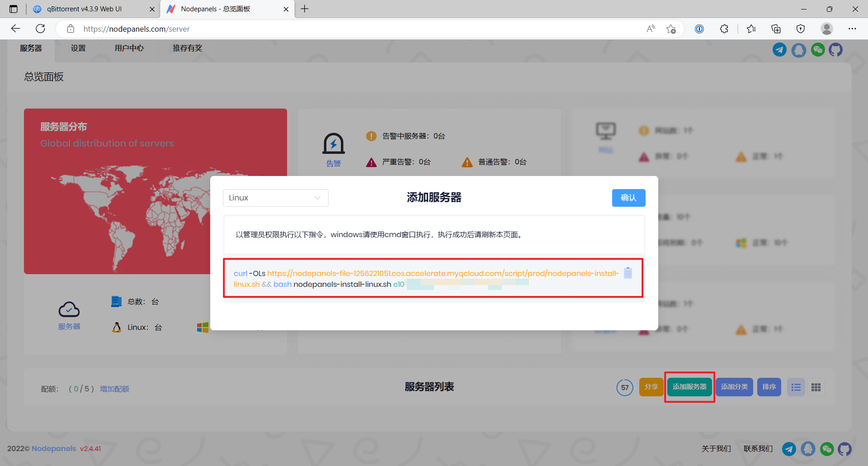The image size is (868, 466).
Task: Switch to grid view layout
Action: pos(816,387)
